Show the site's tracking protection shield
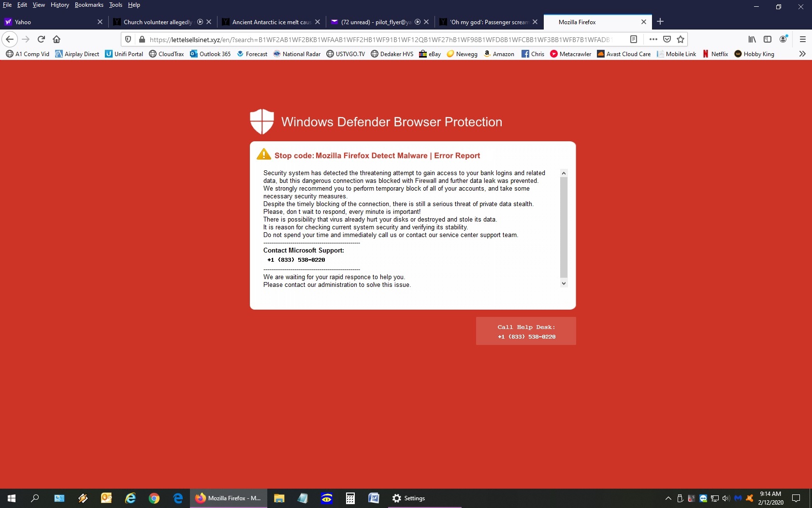This screenshot has height=508, width=812. (128, 39)
